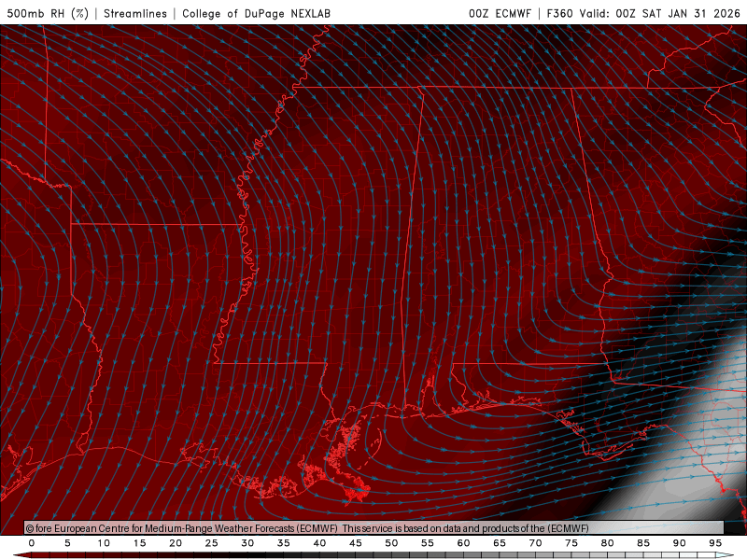Click the '00Z ECMWF' model run label
This screenshot has width=747, height=560.
pyautogui.click(x=500, y=13)
